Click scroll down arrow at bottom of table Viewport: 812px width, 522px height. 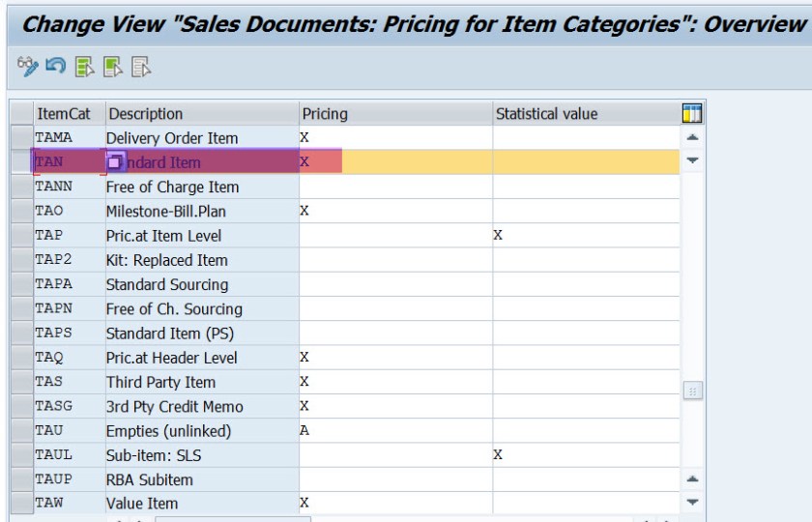pyautogui.click(x=692, y=503)
